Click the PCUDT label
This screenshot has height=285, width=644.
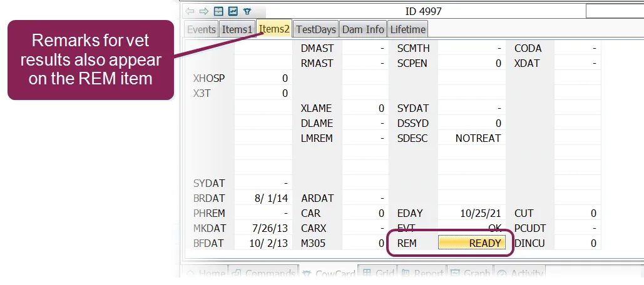[x=530, y=228]
